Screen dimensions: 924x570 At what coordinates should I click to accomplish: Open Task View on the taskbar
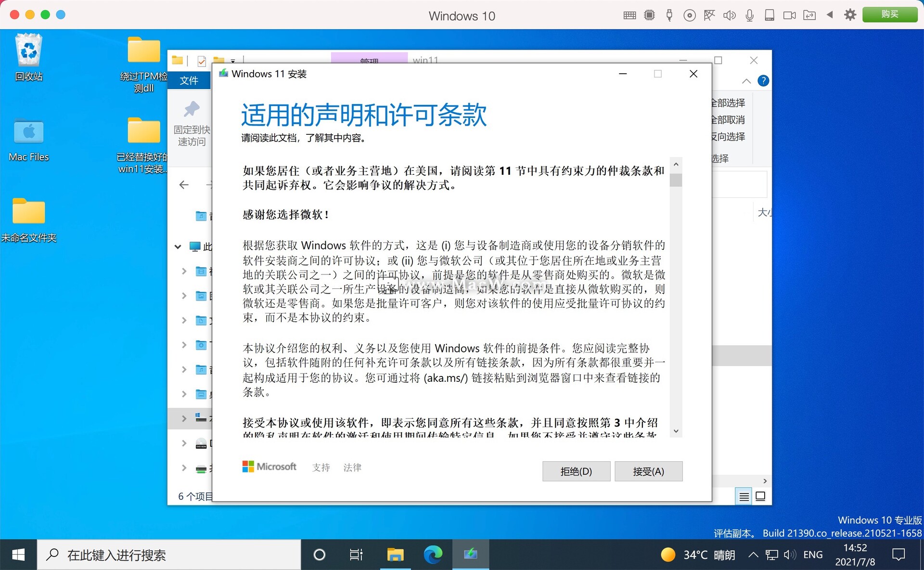[356, 555]
